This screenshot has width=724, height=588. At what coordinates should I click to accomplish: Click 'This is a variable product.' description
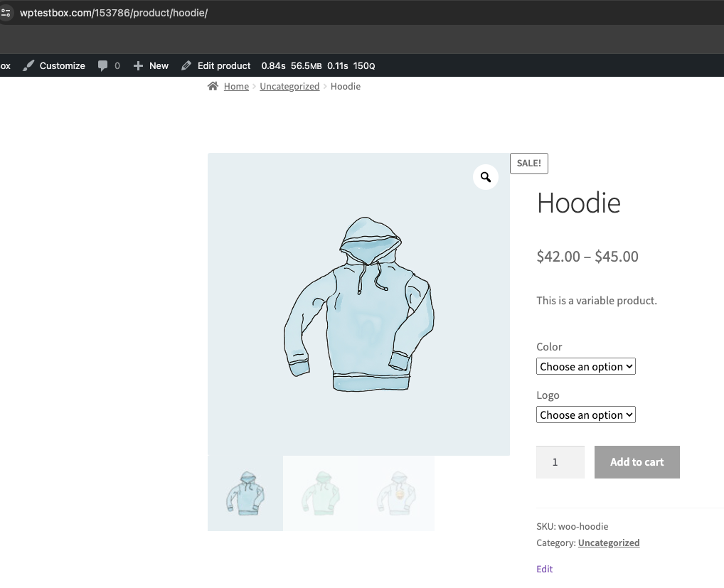click(597, 301)
